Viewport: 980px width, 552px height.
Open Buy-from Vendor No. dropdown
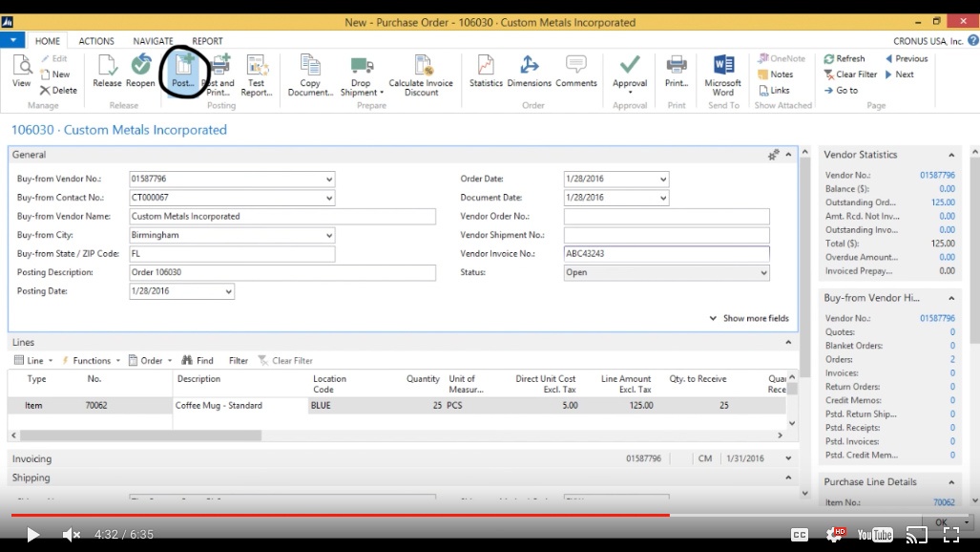pos(329,179)
